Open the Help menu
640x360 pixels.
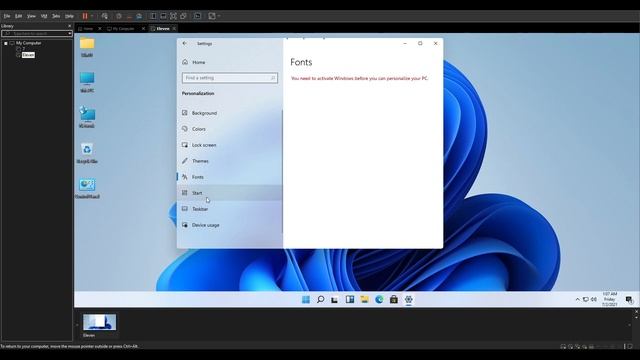(69, 16)
